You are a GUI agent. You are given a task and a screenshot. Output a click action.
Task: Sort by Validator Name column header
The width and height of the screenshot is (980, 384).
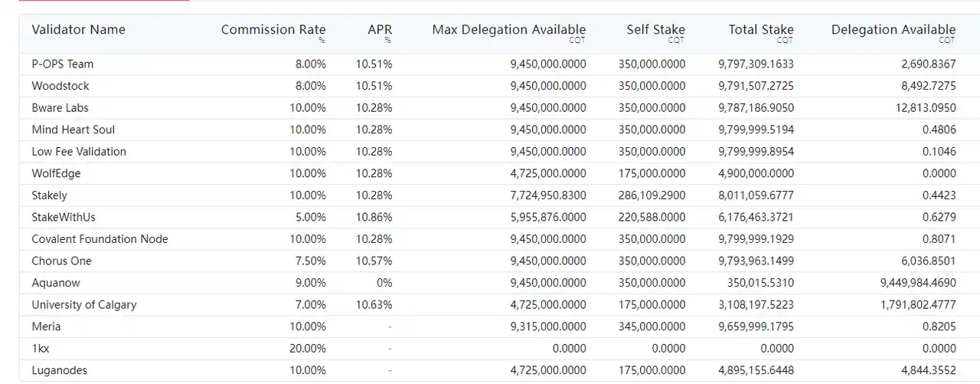pyautogui.click(x=78, y=30)
